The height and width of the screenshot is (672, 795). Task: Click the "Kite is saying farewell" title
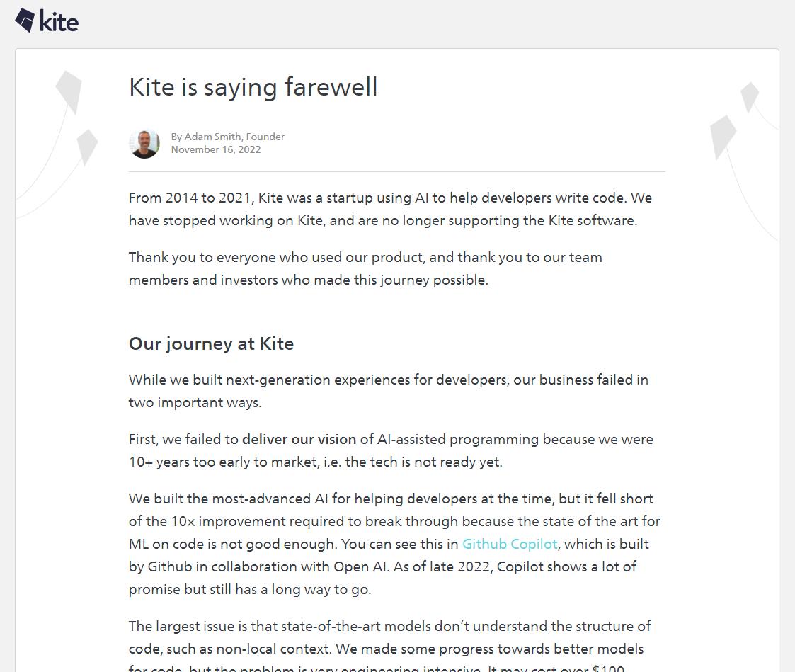pos(253,87)
